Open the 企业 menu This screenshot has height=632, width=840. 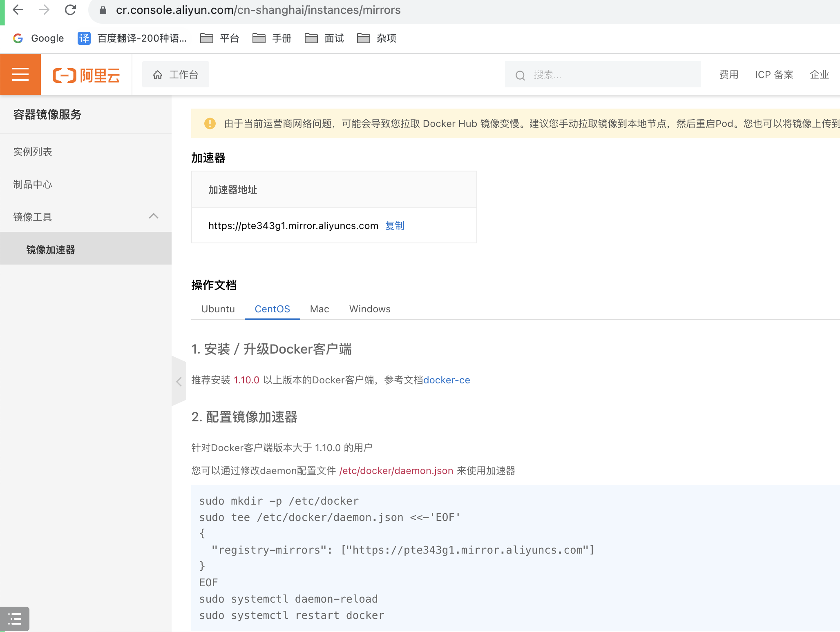[820, 75]
